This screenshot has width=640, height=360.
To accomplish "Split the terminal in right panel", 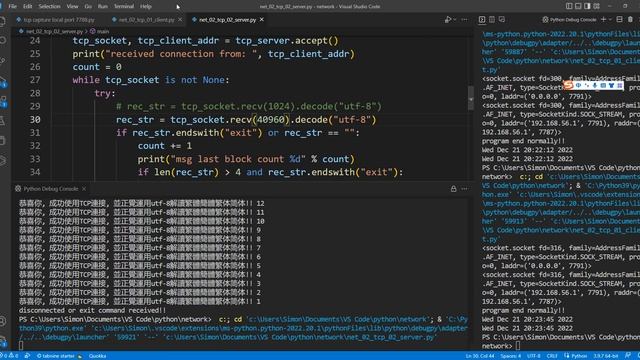I will tap(620, 20).
